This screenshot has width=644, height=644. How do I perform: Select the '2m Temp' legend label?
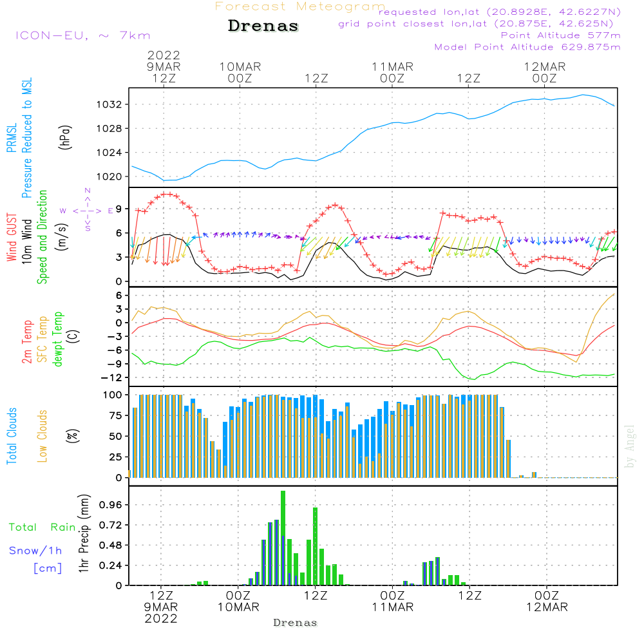[26, 342]
